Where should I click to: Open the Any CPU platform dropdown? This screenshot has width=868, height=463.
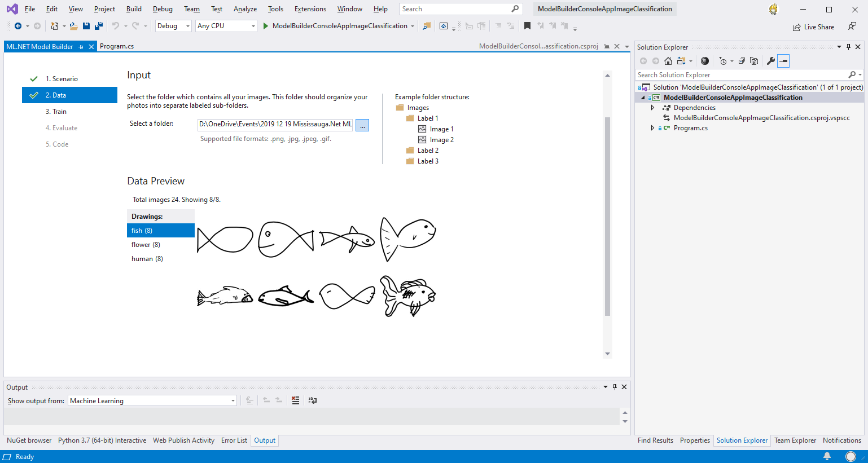pos(226,26)
